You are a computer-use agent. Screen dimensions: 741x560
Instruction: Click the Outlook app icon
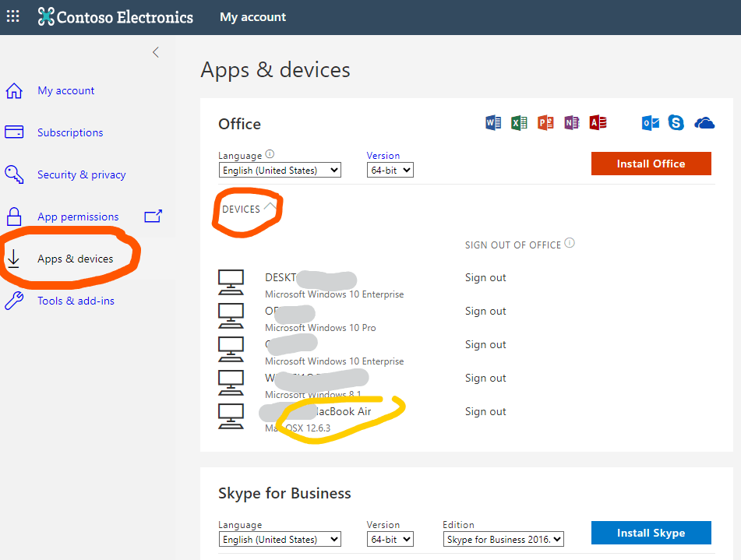click(651, 123)
